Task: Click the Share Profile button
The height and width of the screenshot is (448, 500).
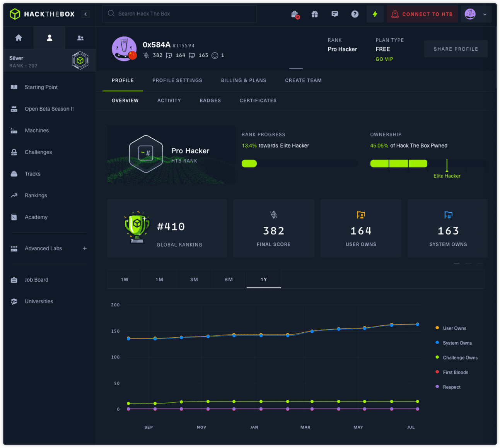Action: (456, 49)
